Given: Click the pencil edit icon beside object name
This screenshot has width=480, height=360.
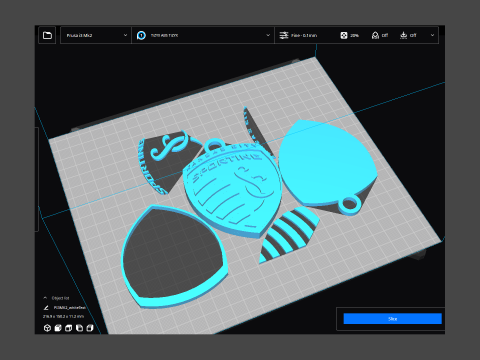Looking at the screenshot, I should click(46, 307).
